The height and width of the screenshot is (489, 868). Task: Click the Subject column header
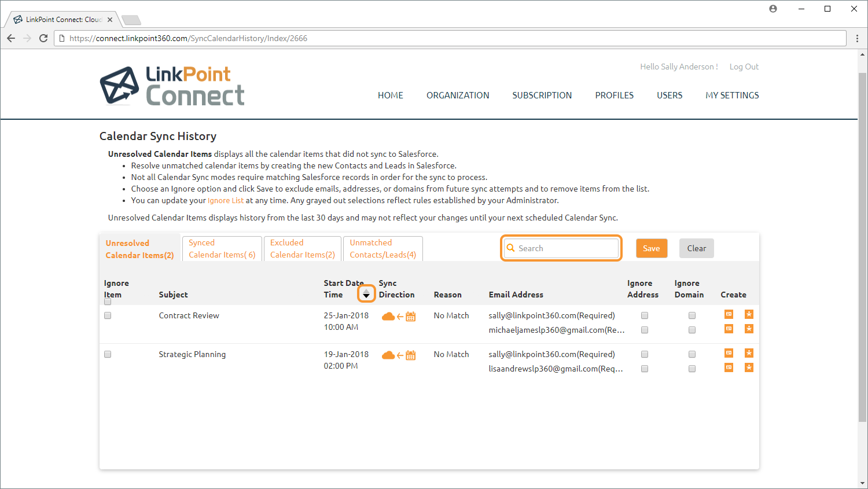174,295
